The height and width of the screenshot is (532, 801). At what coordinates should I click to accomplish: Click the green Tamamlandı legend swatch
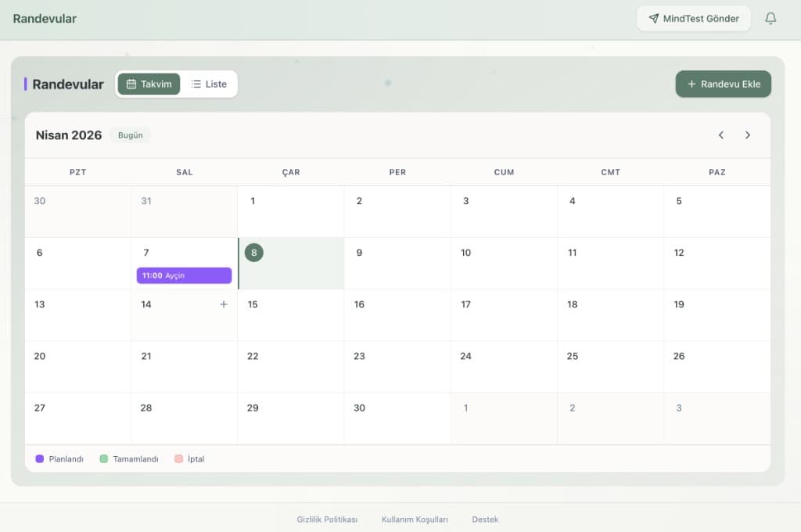[104, 459]
